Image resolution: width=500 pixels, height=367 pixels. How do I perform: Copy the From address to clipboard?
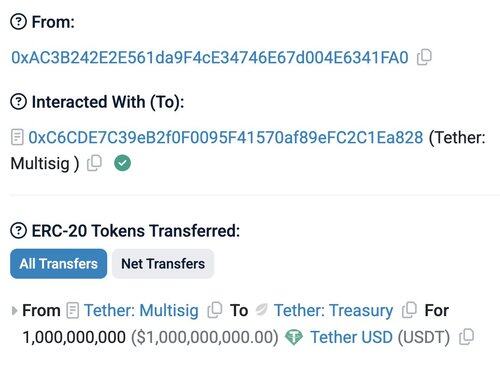(x=424, y=57)
